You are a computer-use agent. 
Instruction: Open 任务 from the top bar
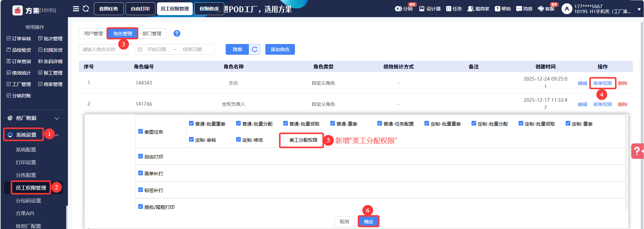(454, 9)
